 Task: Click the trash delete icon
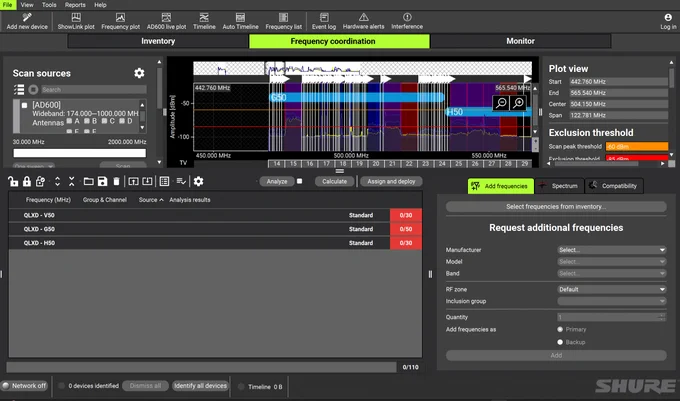(x=116, y=181)
